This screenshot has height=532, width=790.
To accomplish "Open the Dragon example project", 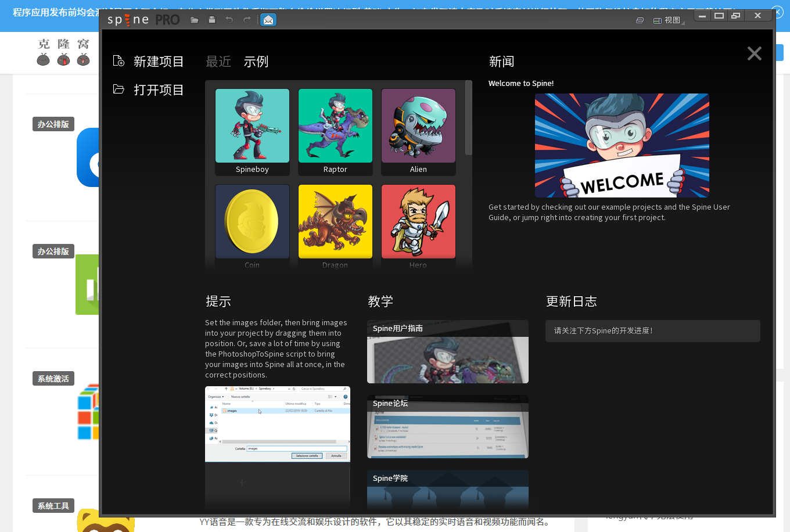I will pyautogui.click(x=335, y=227).
